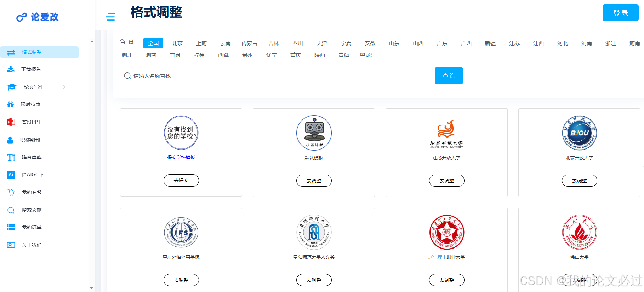Click 去调整 under 北京开放大学
Viewport: 644px width, 292px height.
tap(580, 181)
